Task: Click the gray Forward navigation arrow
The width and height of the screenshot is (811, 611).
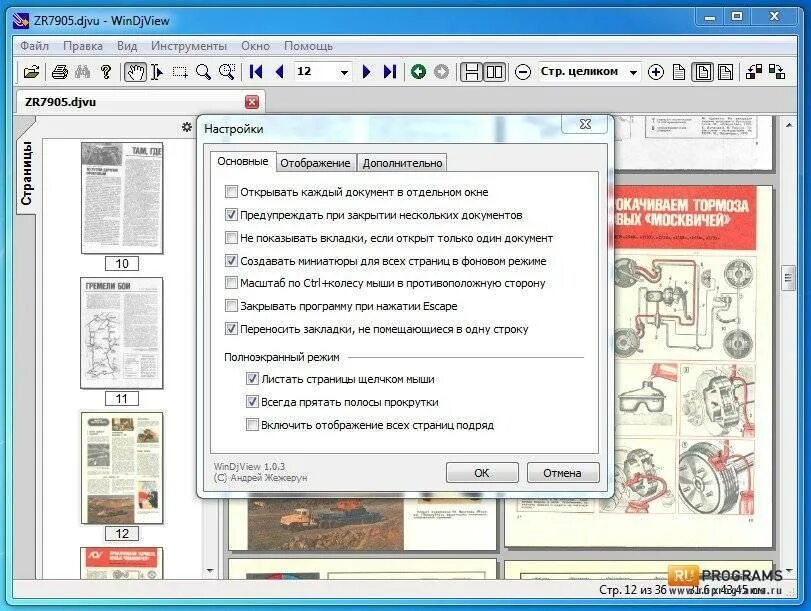Action: 441,71
